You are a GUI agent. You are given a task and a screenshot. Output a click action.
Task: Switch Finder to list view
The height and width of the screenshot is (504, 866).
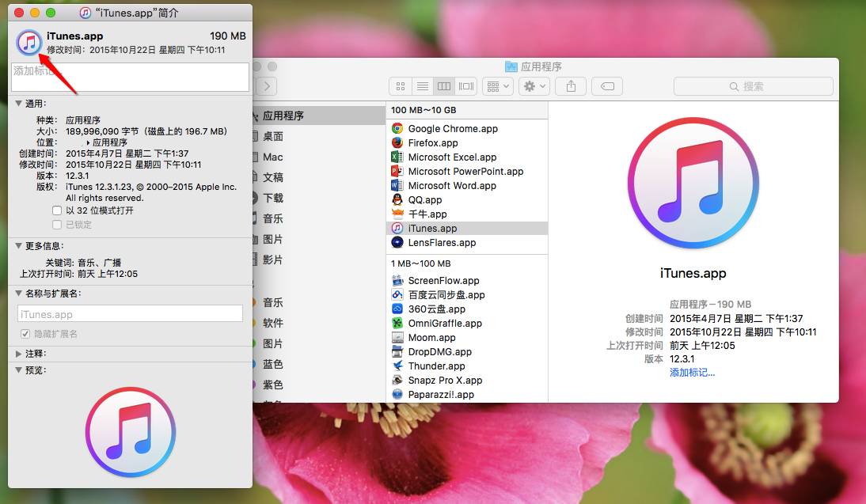coord(423,86)
